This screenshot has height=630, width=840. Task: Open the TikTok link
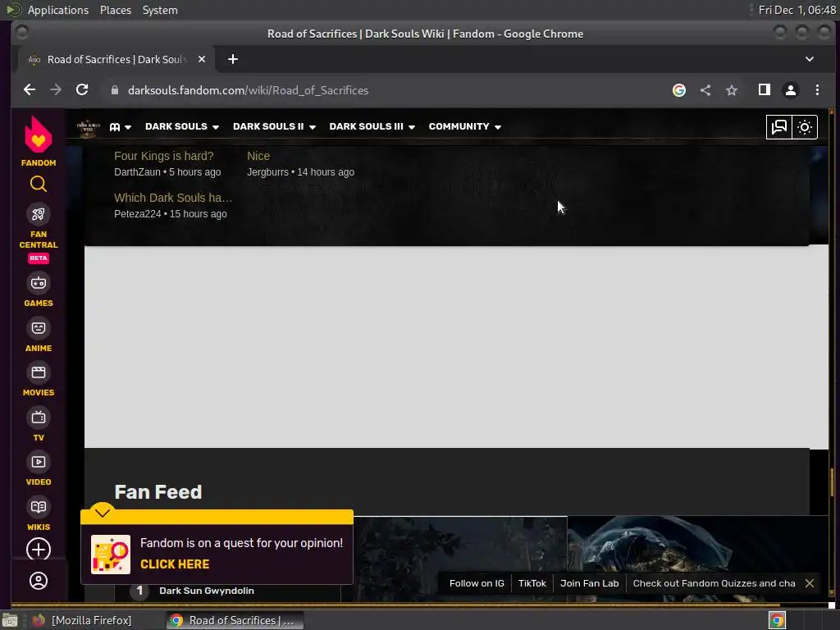(x=532, y=583)
